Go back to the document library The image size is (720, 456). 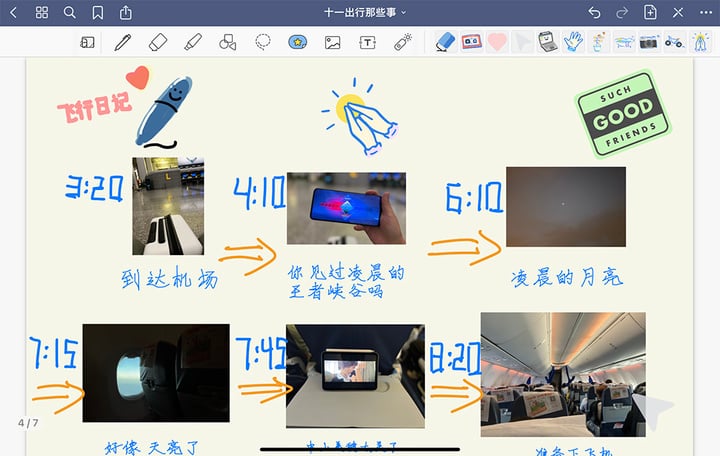pyautogui.click(x=13, y=13)
